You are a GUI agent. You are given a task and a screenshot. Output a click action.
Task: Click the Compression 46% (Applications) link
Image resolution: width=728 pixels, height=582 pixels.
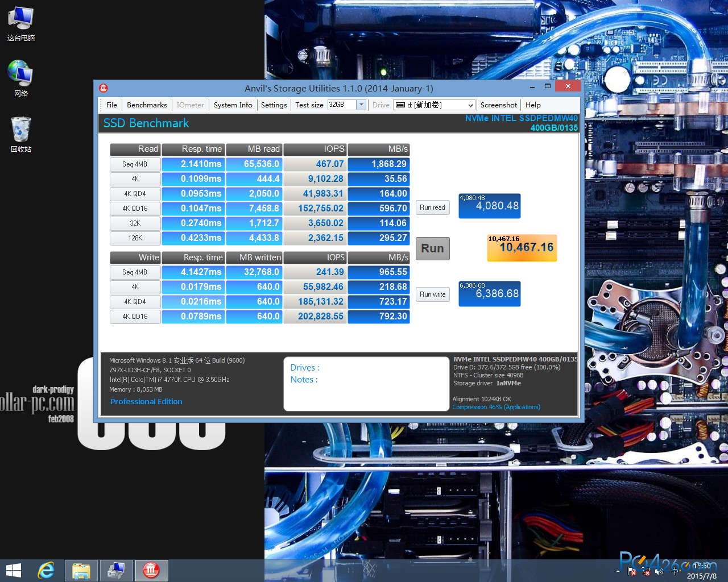[x=496, y=407]
